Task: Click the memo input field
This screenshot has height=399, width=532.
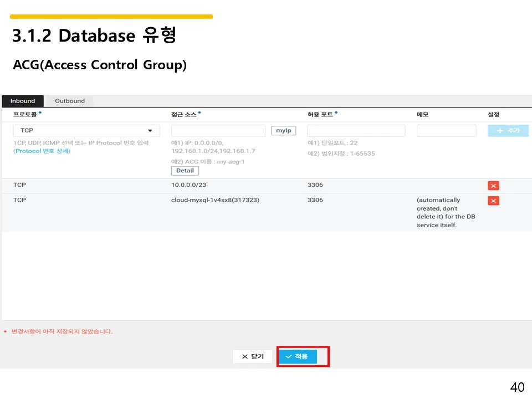Action: point(447,131)
